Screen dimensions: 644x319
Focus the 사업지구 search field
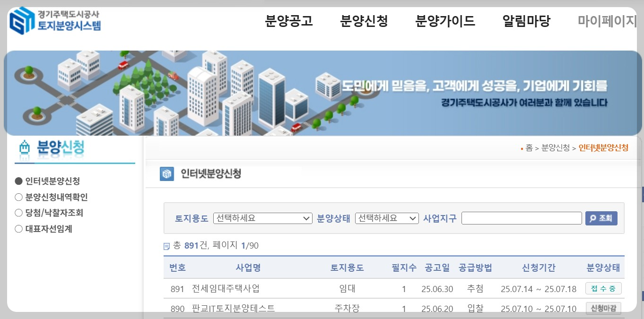click(522, 218)
